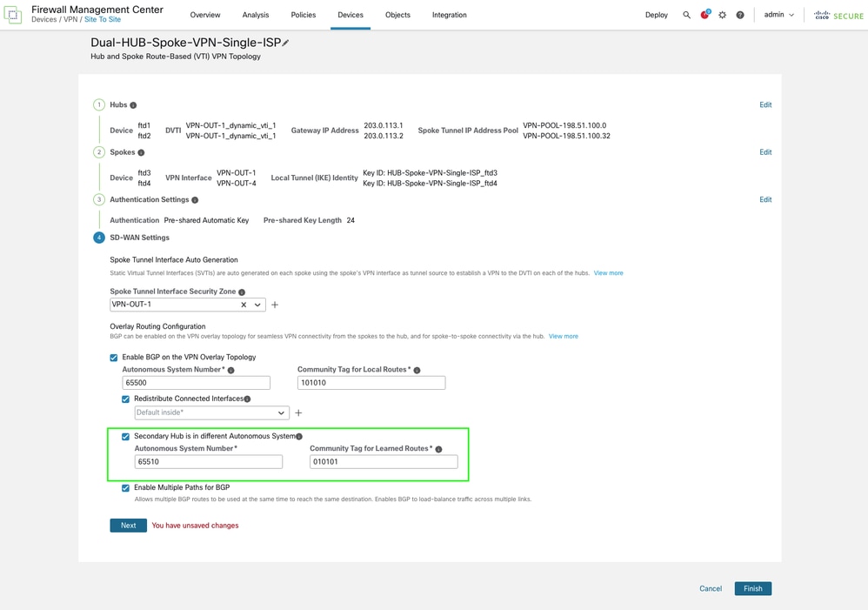Toggle Redistribute Connected Interfaces checkbox
The width and height of the screenshot is (868, 610).
pyautogui.click(x=125, y=399)
